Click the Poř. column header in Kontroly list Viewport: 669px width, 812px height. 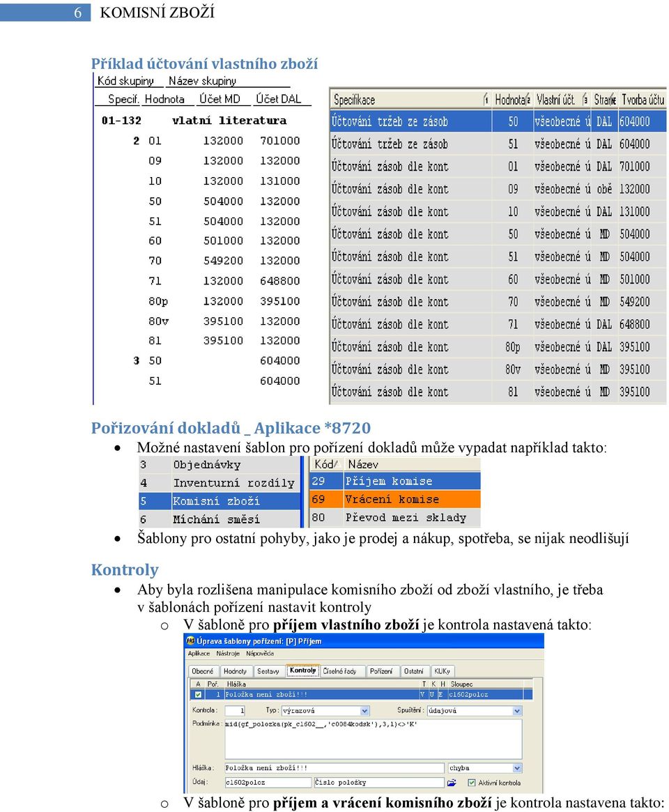[x=213, y=684]
